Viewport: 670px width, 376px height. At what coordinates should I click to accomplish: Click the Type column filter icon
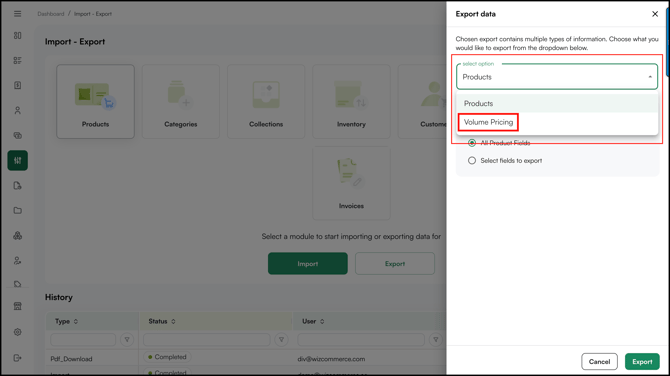127,340
